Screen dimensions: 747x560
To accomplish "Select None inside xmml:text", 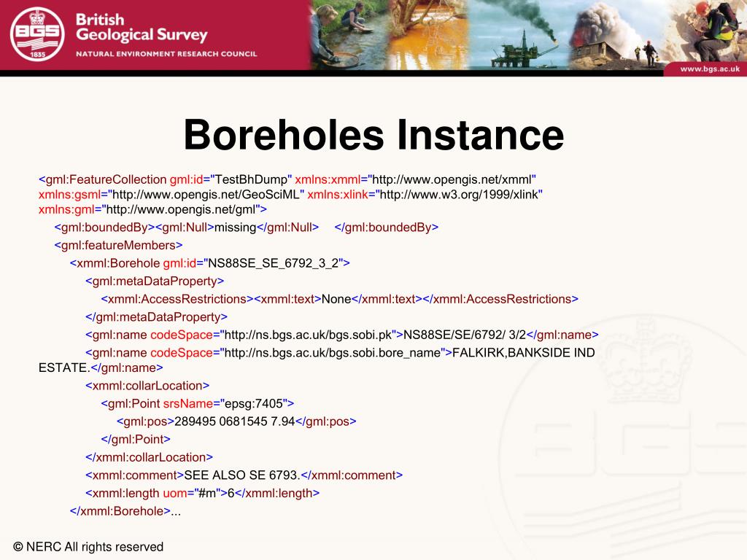I will [336, 299].
